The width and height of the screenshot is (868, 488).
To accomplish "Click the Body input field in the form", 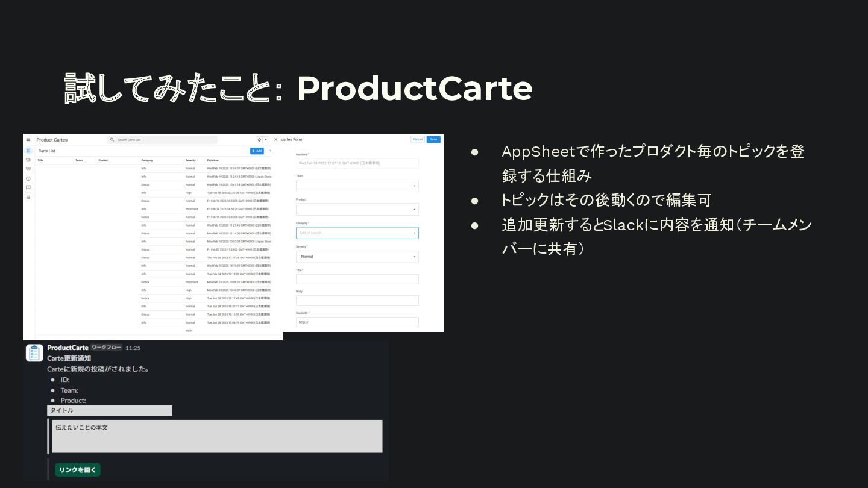I will pyautogui.click(x=357, y=300).
